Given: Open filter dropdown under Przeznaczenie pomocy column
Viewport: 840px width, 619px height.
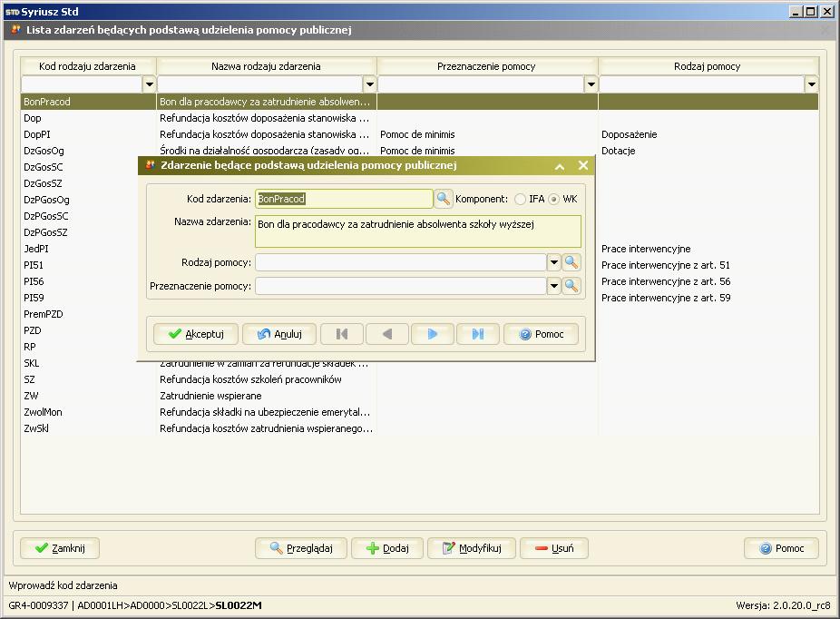Looking at the screenshot, I should tap(591, 84).
